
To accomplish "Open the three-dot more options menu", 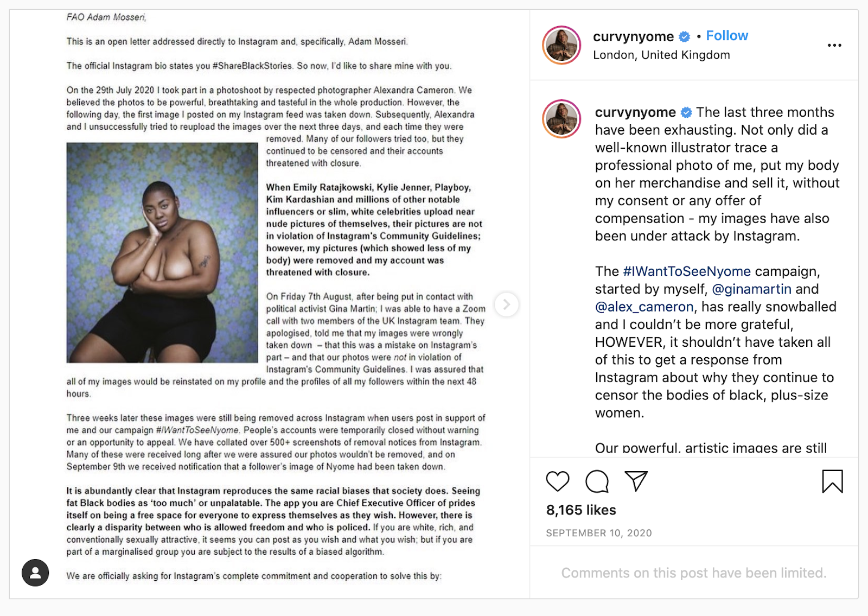I will (834, 45).
